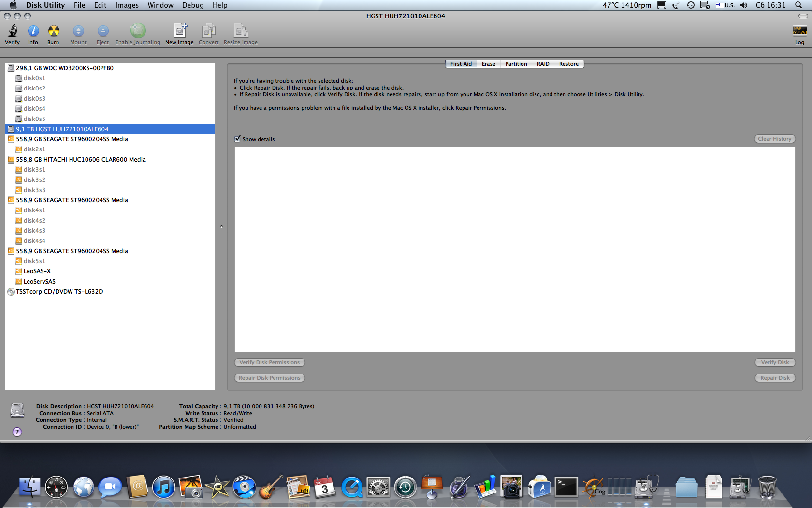Open System Preferences from the Dock
The width and height of the screenshot is (812, 508).
click(x=378, y=487)
